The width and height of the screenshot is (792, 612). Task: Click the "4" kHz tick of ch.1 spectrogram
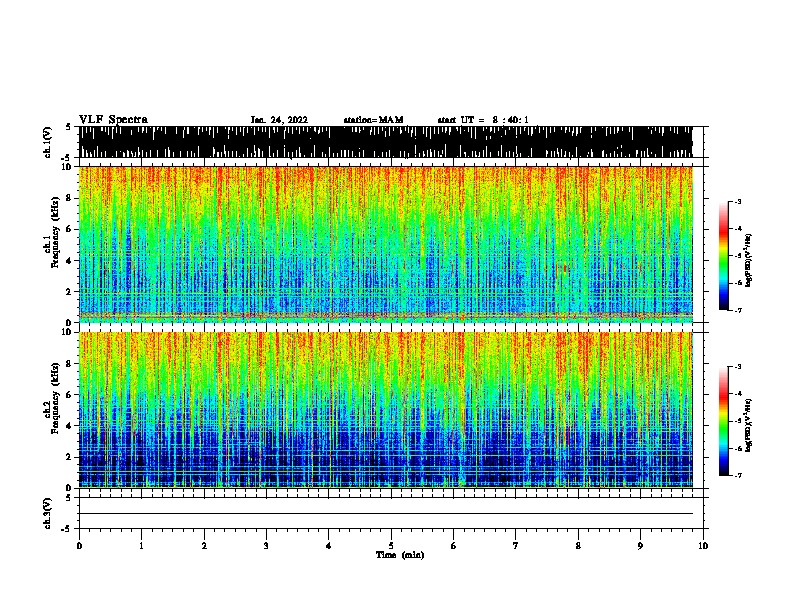click(70, 261)
